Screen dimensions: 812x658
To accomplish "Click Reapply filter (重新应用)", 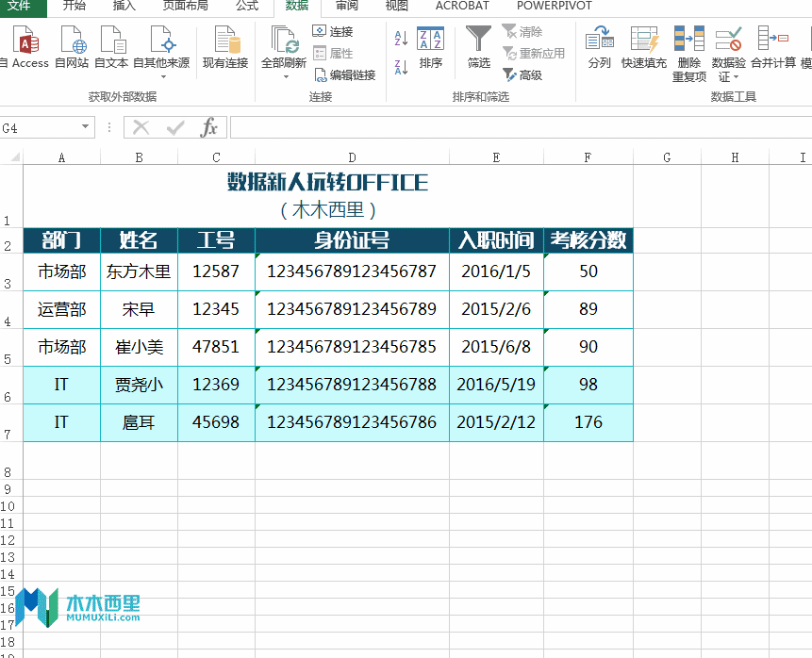I will point(534,54).
